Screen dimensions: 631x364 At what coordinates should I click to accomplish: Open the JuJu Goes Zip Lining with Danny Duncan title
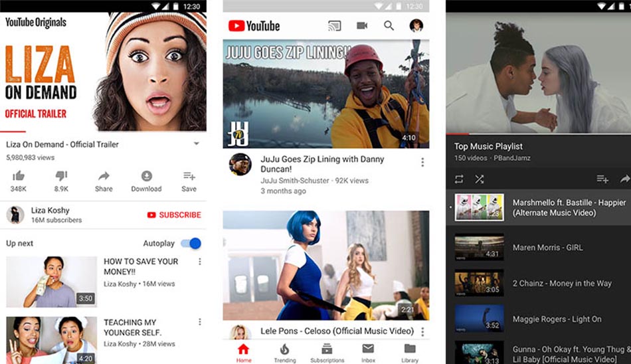[x=322, y=164]
